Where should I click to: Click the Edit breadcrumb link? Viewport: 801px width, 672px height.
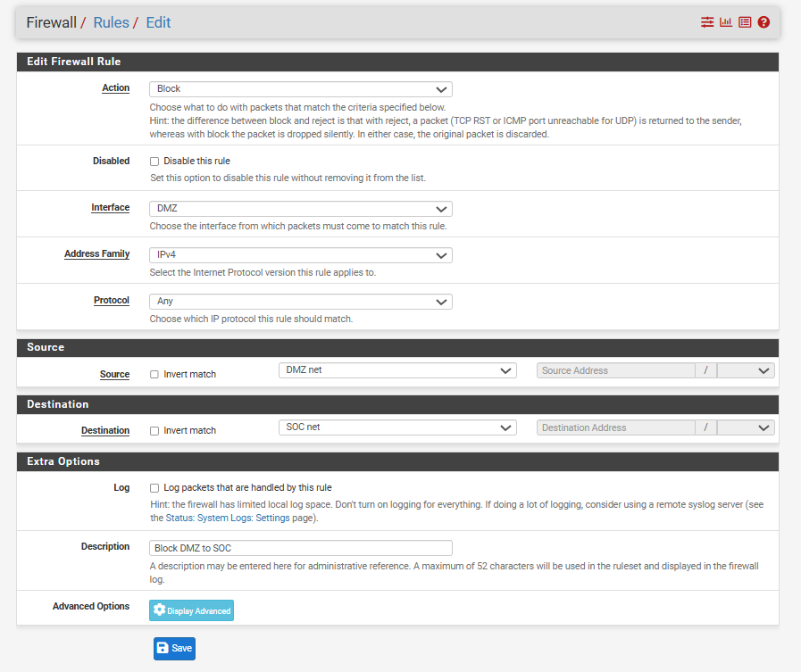tap(158, 22)
